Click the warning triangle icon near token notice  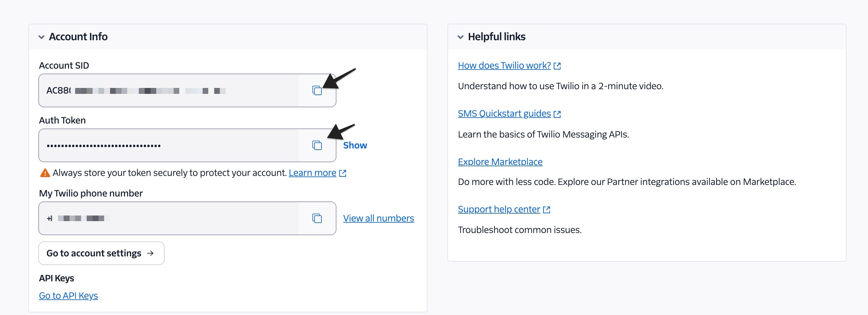tap(45, 173)
